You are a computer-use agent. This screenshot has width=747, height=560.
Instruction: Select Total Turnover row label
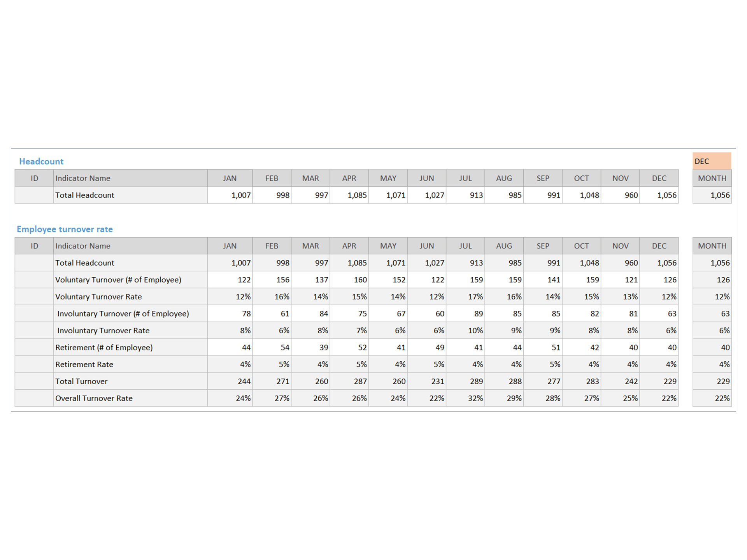(x=130, y=381)
